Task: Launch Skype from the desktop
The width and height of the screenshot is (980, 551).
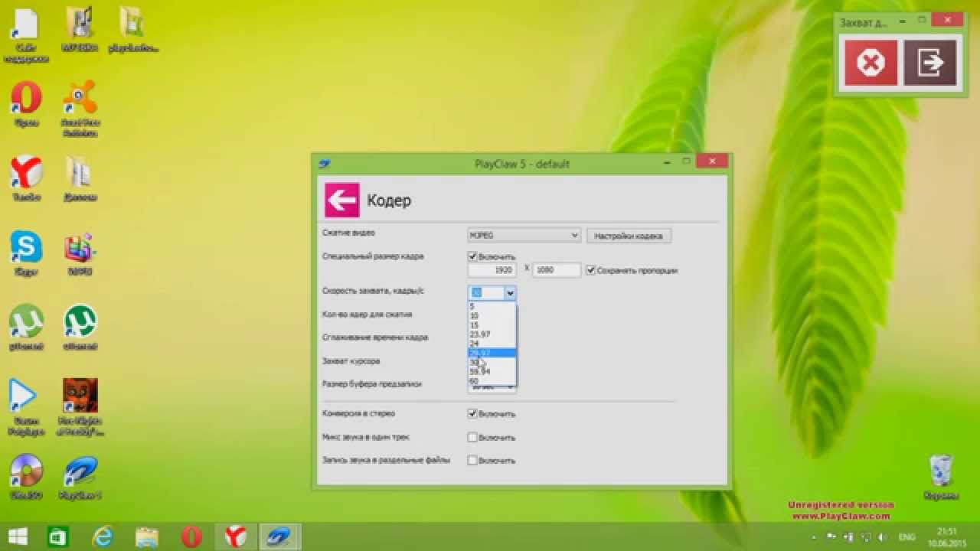Action: (26, 253)
